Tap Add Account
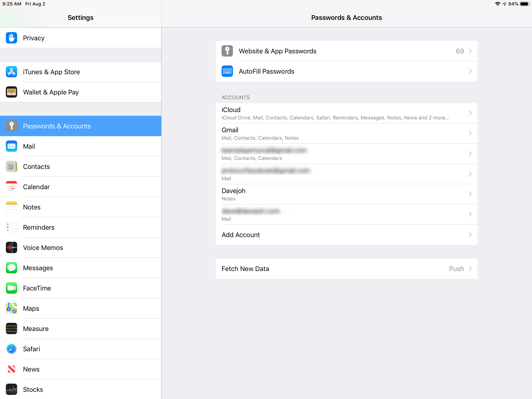Screen dimensions: 532x399 [347, 235]
